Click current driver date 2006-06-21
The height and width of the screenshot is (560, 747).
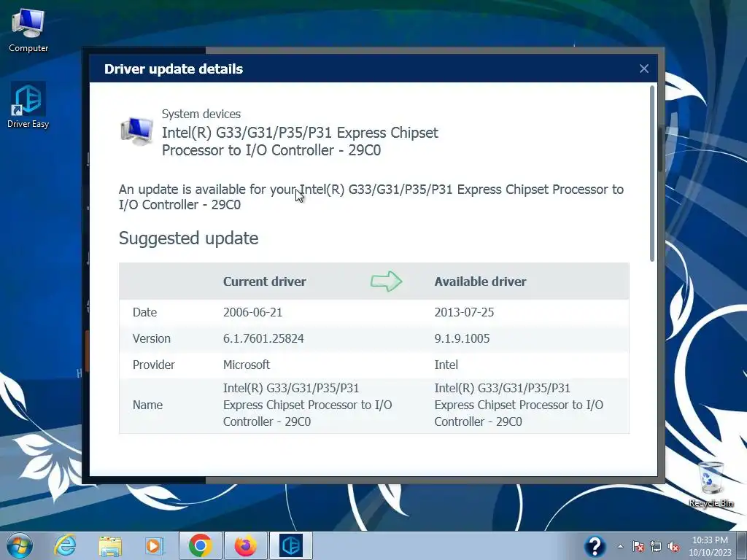pos(252,312)
